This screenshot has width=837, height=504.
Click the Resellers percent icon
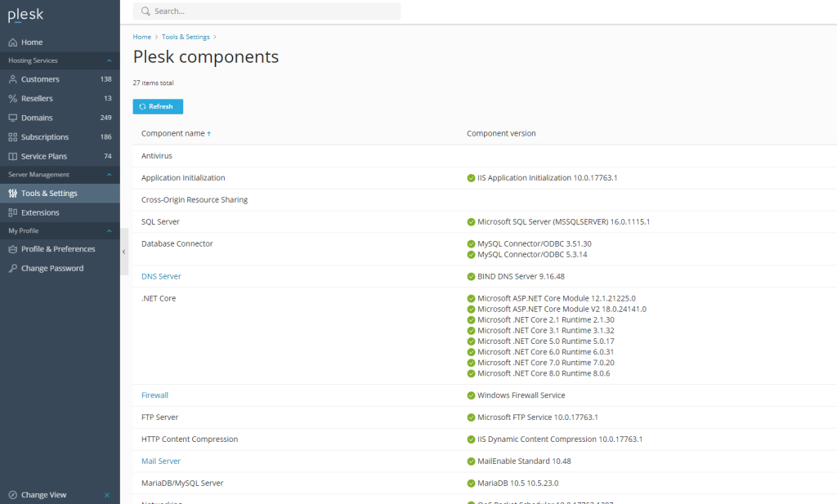pos(13,98)
